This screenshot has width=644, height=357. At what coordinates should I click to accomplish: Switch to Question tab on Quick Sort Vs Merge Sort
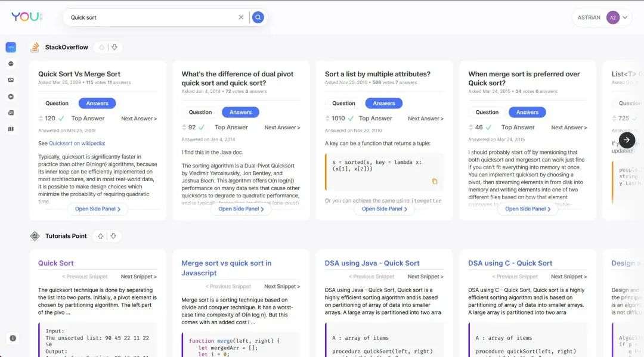pos(57,104)
